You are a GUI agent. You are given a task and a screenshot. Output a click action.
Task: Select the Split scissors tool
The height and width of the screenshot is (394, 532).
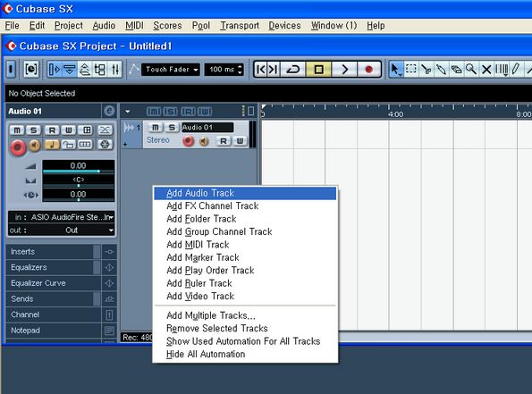426,69
